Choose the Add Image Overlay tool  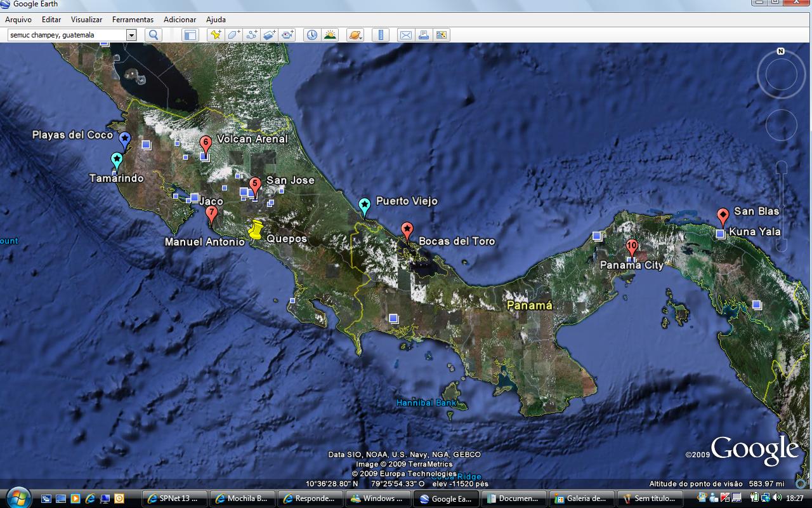click(270, 35)
